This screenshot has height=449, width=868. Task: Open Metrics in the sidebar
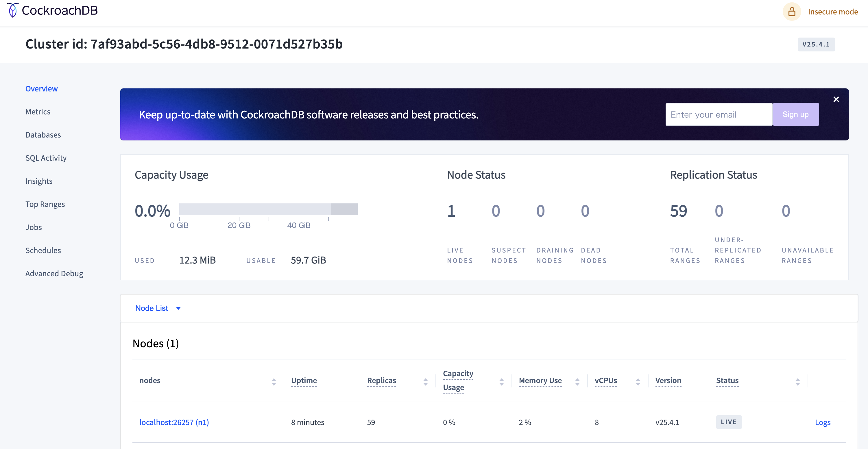pyautogui.click(x=38, y=112)
